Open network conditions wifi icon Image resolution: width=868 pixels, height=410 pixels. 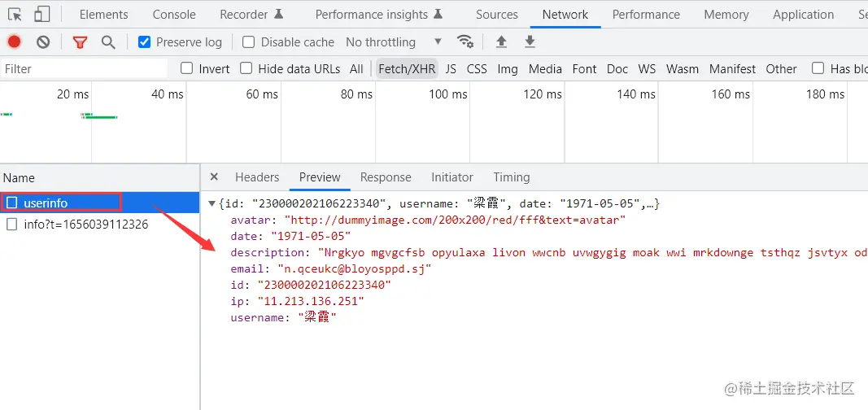coord(465,41)
